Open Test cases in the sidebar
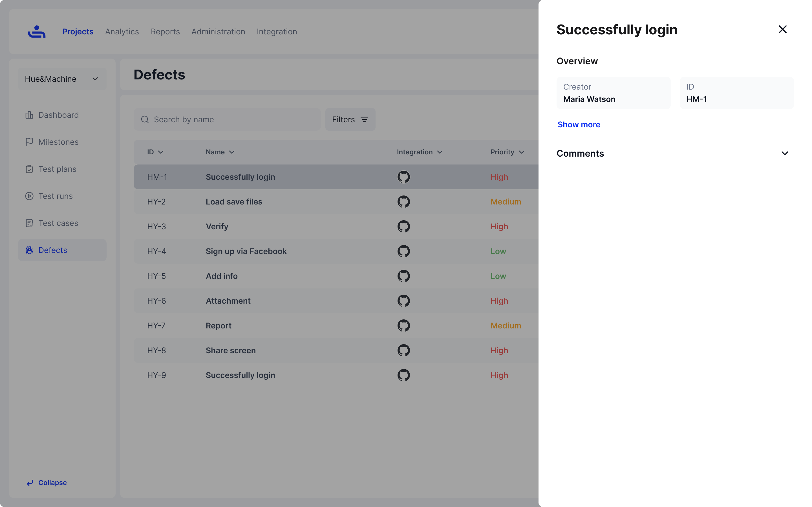The image size is (812, 507). pos(58,223)
